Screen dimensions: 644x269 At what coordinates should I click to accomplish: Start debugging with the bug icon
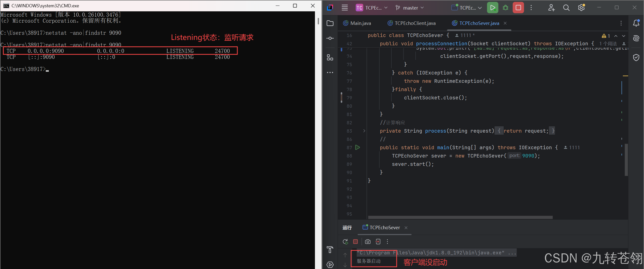[x=505, y=8]
